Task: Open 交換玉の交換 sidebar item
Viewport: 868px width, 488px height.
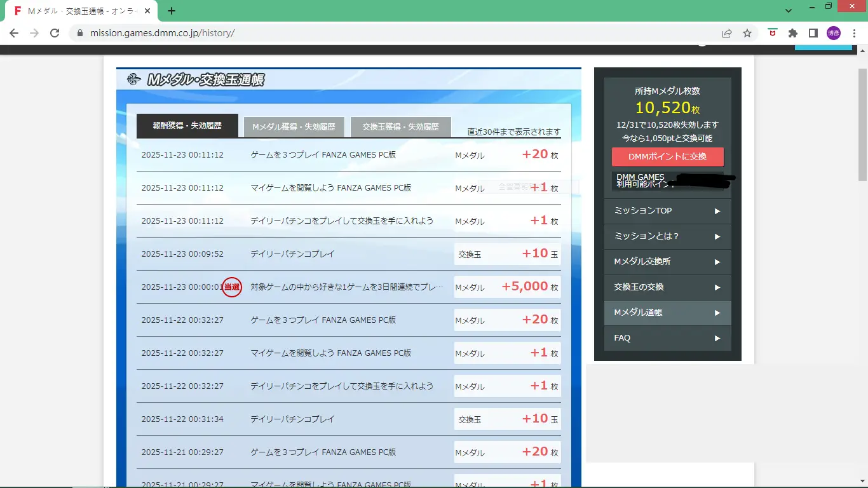Action: click(667, 287)
